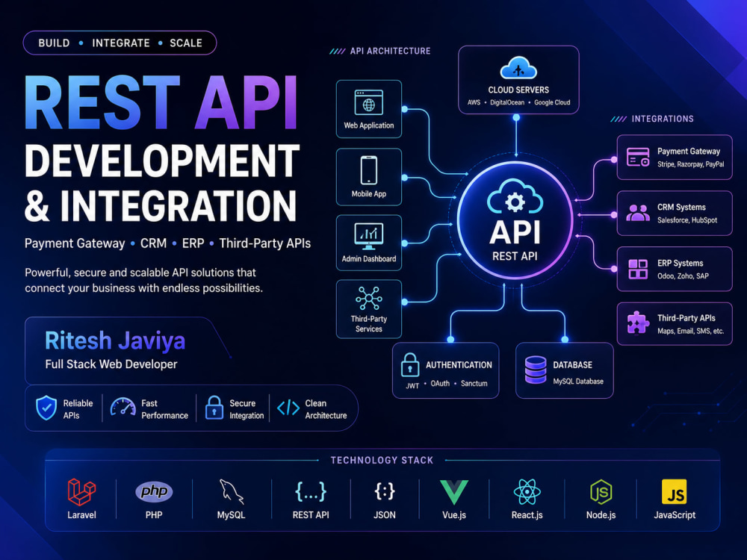Viewport: 747px width, 560px height.
Task: Click the MySQL dolphin logo
Action: pyautogui.click(x=232, y=492)
